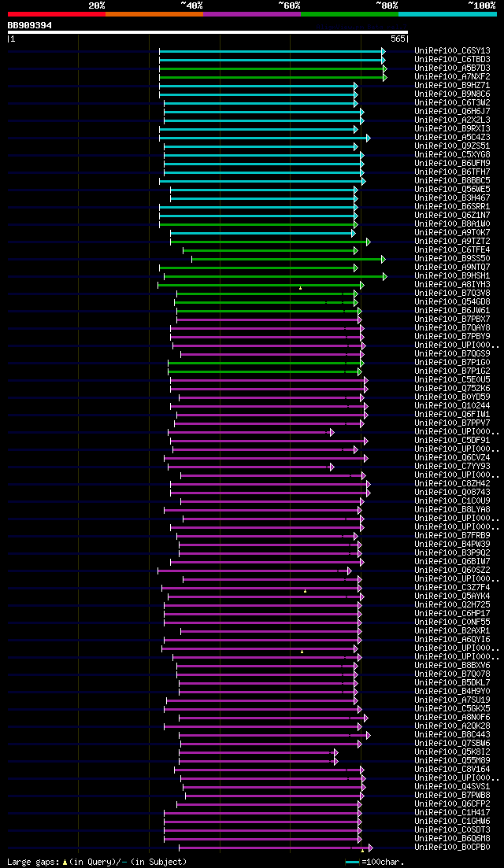The image size is (504, 868).
Task: Select the UniRef100_Q10244 label
Action: pos(452,406)
